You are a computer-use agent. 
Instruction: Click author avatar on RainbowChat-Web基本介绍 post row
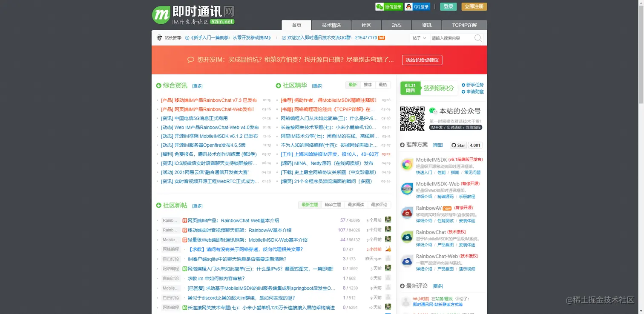click(x=388, y=220)
